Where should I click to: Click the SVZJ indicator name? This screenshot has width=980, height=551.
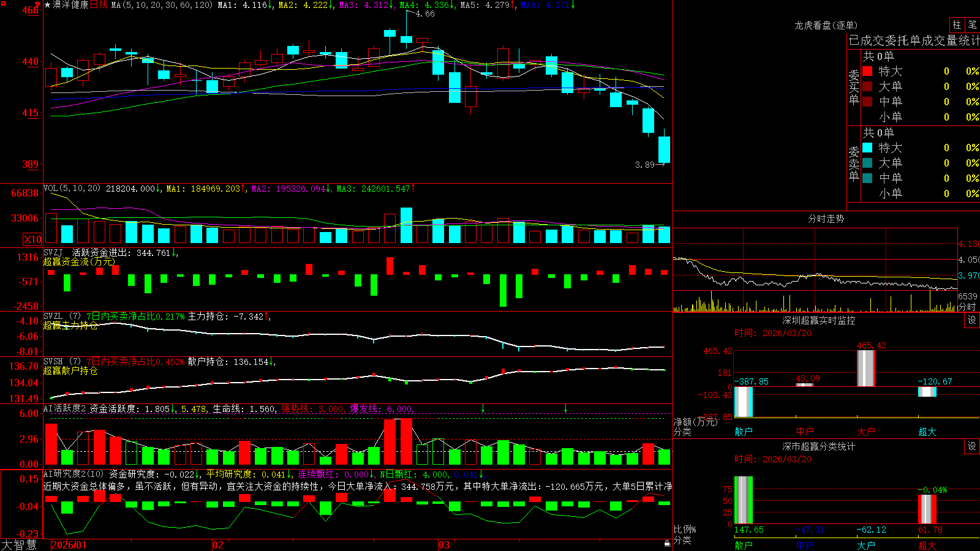tap(53, 252)
